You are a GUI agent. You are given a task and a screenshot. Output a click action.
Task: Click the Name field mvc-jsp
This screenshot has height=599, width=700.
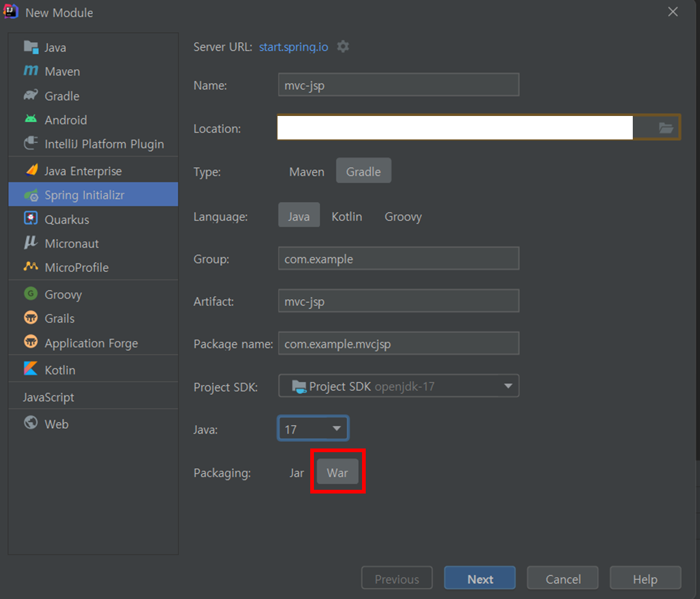[x=398, y=85]
